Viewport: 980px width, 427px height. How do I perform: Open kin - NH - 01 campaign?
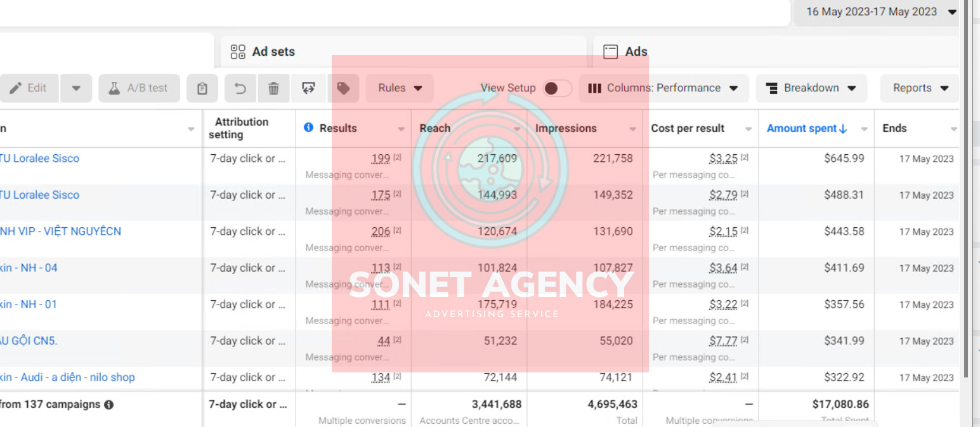click(x=29, y=305)
